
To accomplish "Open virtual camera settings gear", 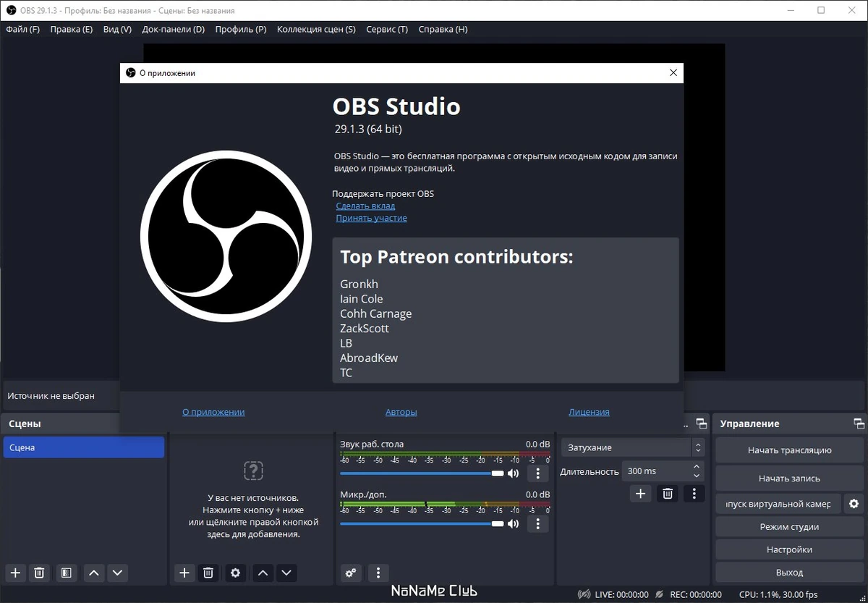I will tap(854, 503).
